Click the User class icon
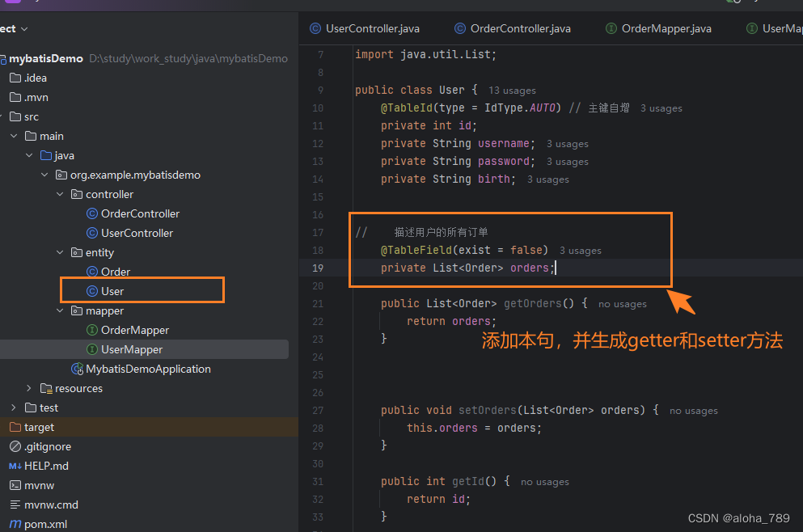The height and width of the screenshot is (532, 803). 92,291
